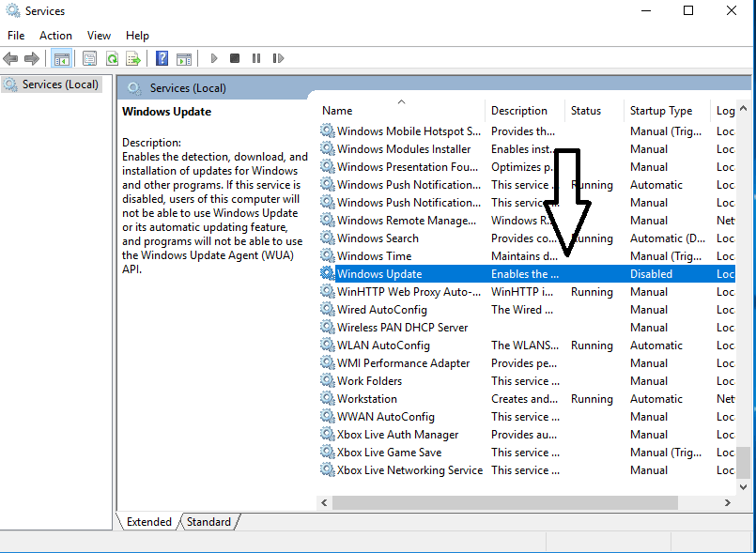Viewport: 756px width, 553px height.
Task: Switch to the Extended tab
Action: click(149, 522)
